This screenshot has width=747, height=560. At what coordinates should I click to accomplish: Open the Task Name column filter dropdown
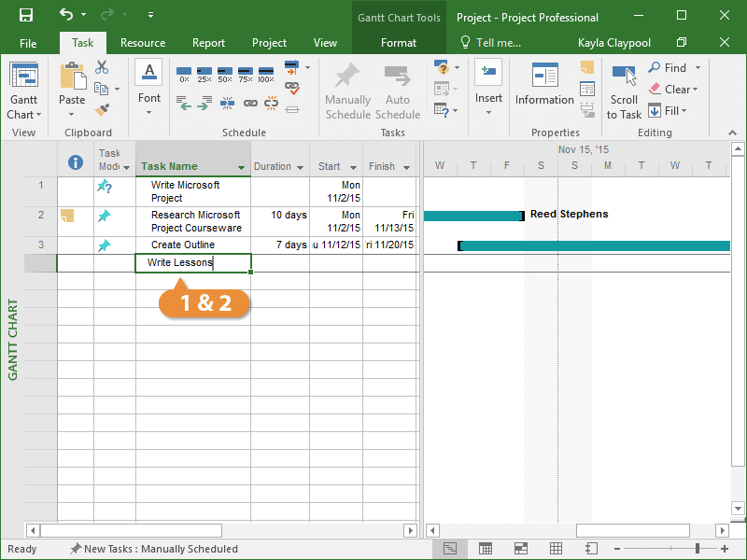pos(242,167)
